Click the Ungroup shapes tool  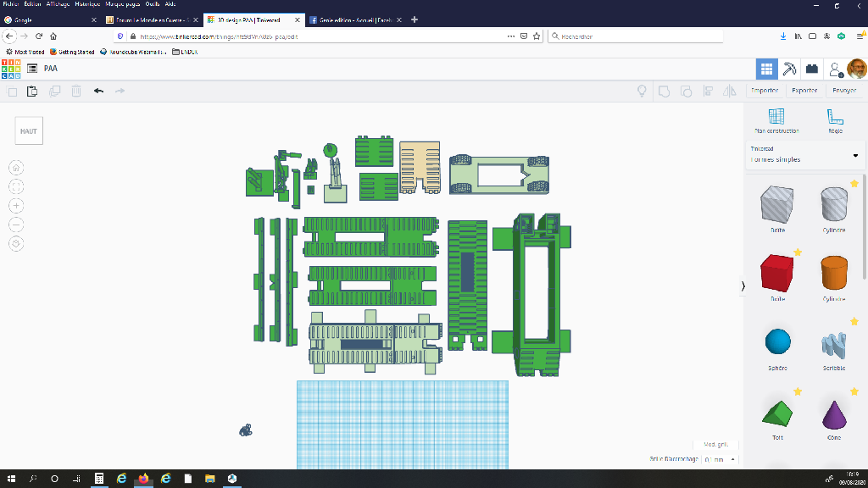click(x=686, y=91)
